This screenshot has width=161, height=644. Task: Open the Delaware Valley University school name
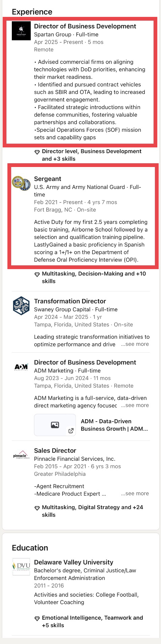point(74,562)
